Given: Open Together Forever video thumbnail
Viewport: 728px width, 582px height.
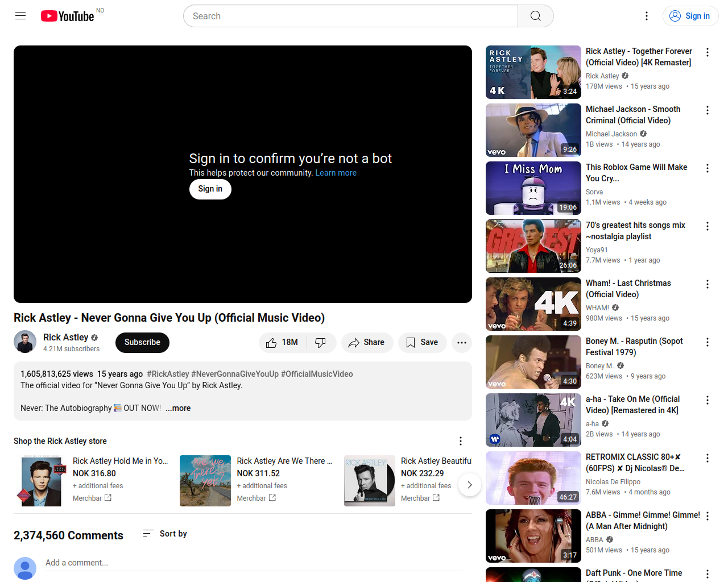Looking at the screenshot, I should coord(533,72).
